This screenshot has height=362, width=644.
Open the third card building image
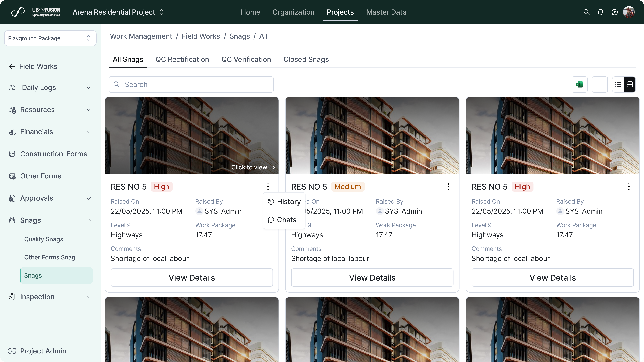tap(553, 136)
